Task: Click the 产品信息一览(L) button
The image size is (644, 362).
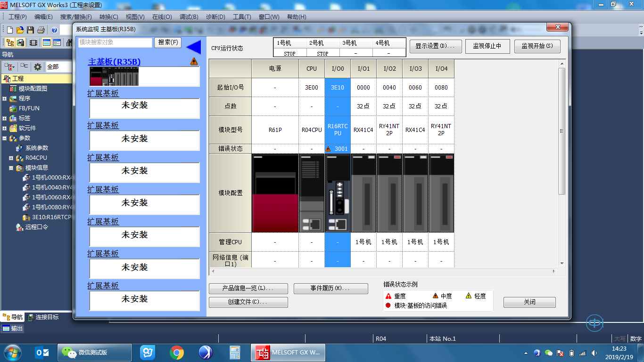Action: click(248, 288)
